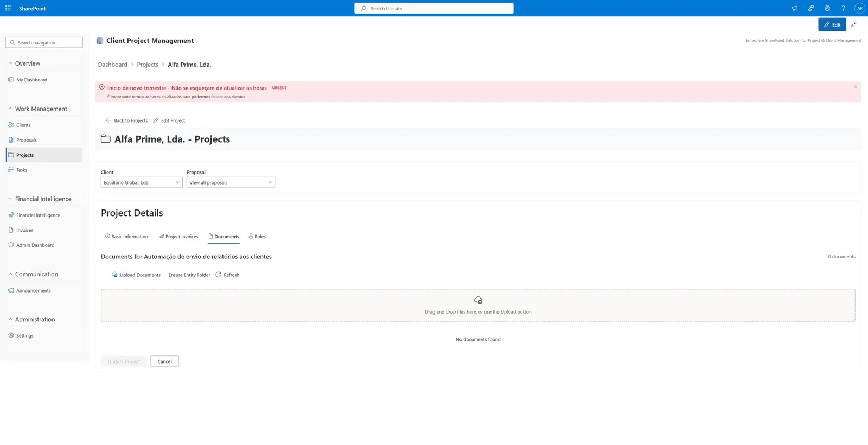Select the Documents tab
The image size is (868, 445).
(224, 237)
